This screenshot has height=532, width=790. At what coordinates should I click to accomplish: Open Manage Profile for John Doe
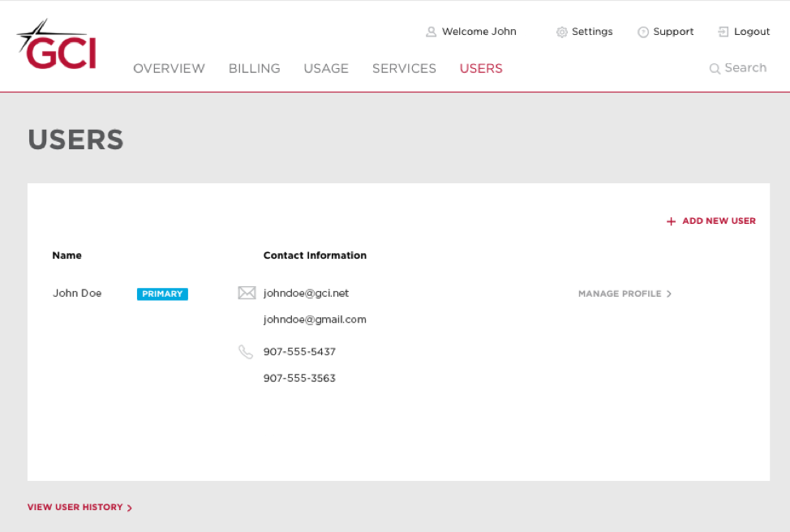pyautogui.click(x=625, y=294)
